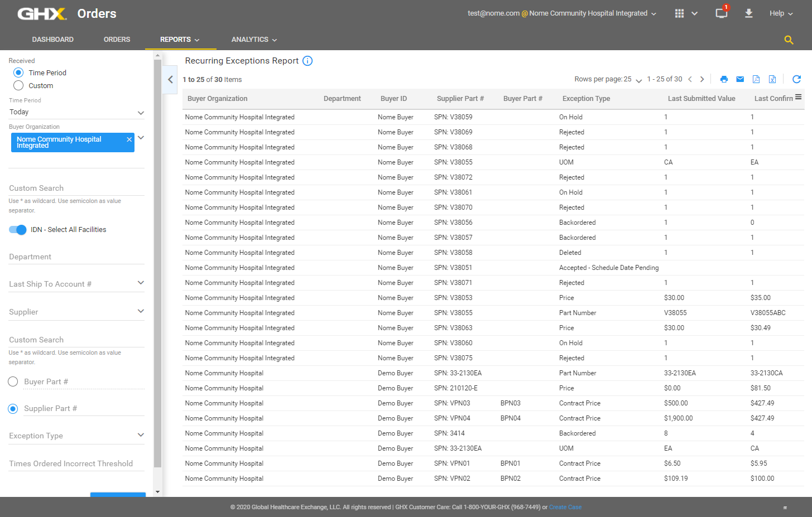Click the GHX logo

coord(42,13)
